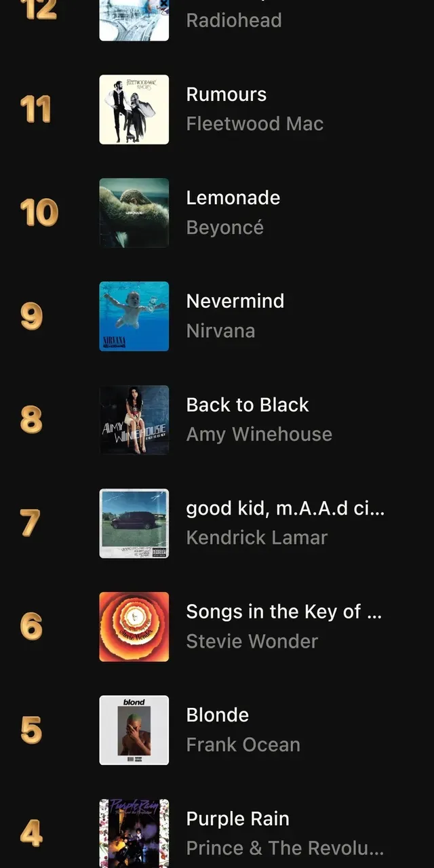This screenshot has width=434, height=868.
Task: Tap the Amy Winehouse artist name
Action: [x=259, y=434]
